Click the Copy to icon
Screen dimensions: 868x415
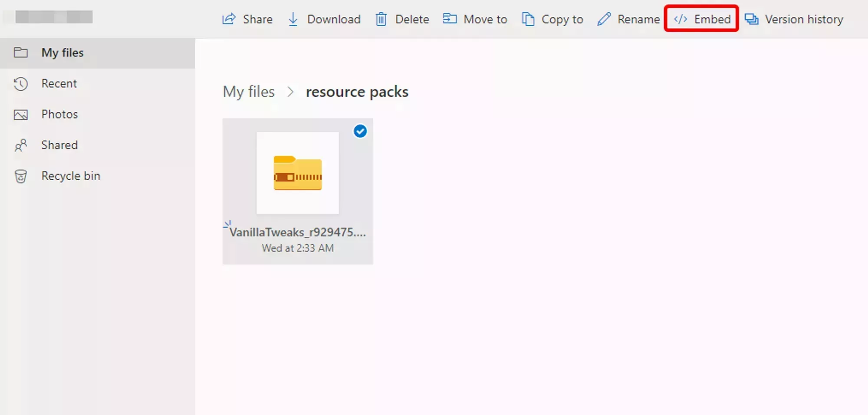529,19
